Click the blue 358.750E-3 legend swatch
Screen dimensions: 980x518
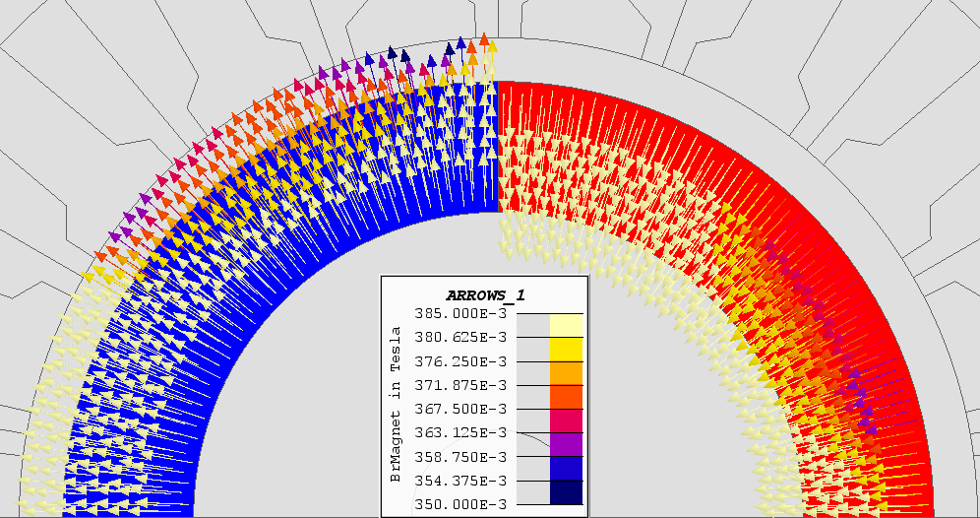click(566, 469)
